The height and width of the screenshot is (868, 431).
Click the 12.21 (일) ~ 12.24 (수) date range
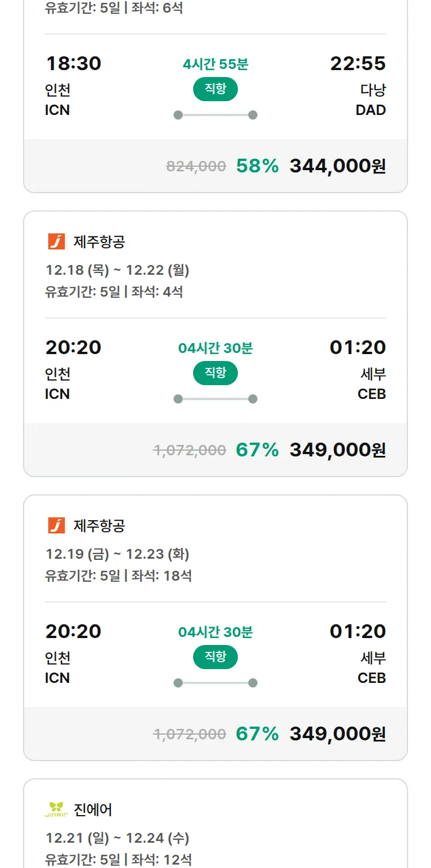[x=117, y=838]
